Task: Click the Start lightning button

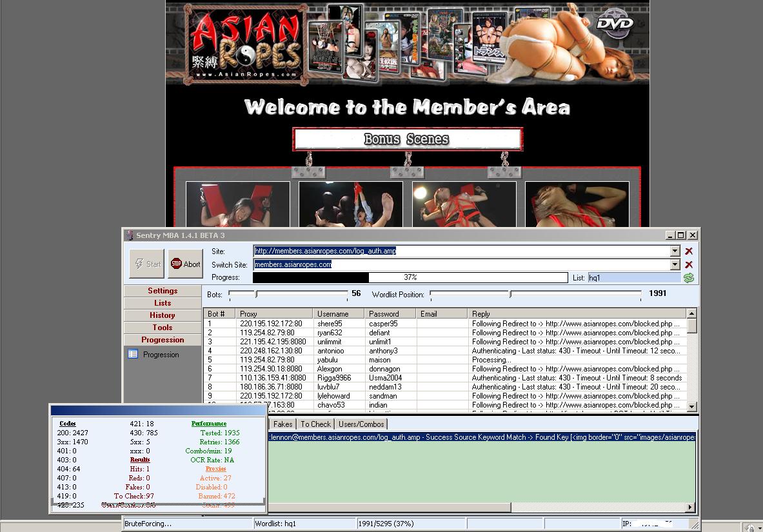Action: pyautogui.click(x=147, y=264)
